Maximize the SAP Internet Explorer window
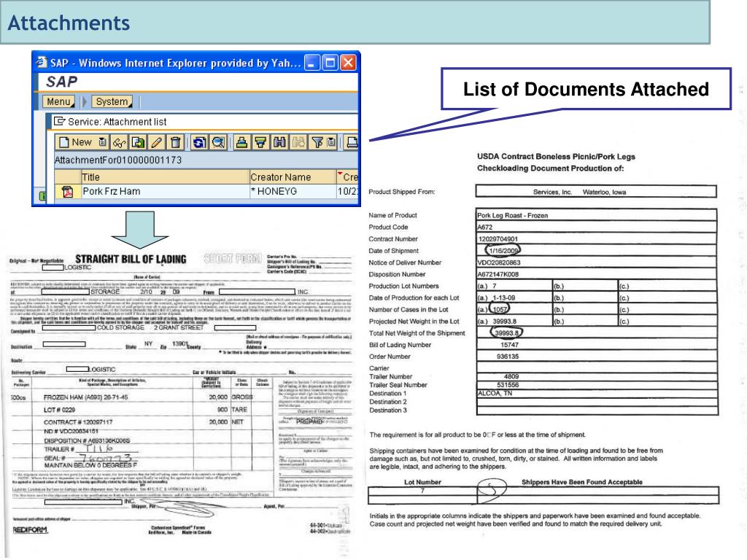 coord(330,63)
